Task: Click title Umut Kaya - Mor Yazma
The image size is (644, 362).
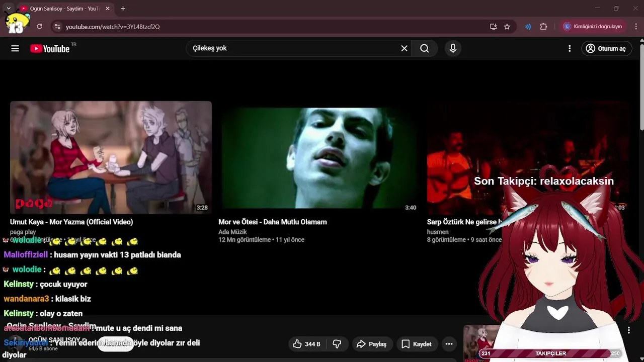Action: pos(71,222)
